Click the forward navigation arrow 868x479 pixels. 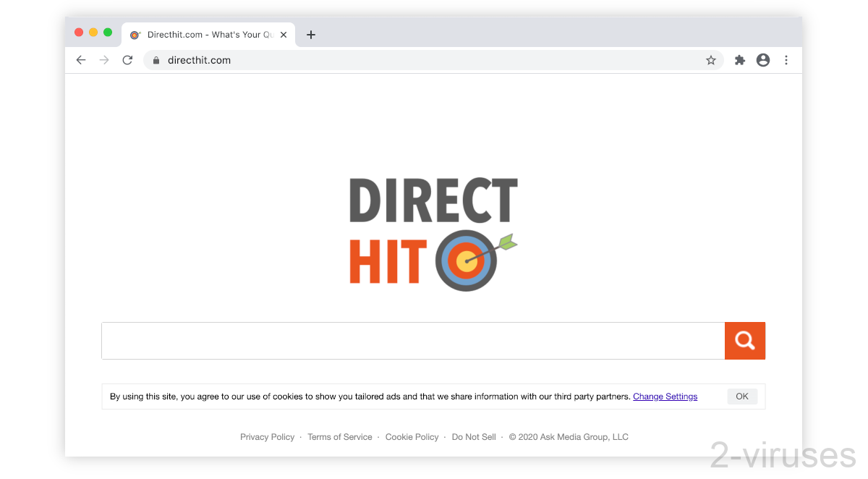(x=103, y=60)
